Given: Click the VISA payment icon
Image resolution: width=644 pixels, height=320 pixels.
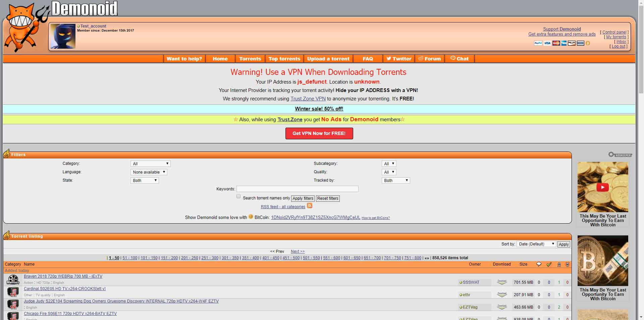Looking at the screenshot, I should point(547,43).
